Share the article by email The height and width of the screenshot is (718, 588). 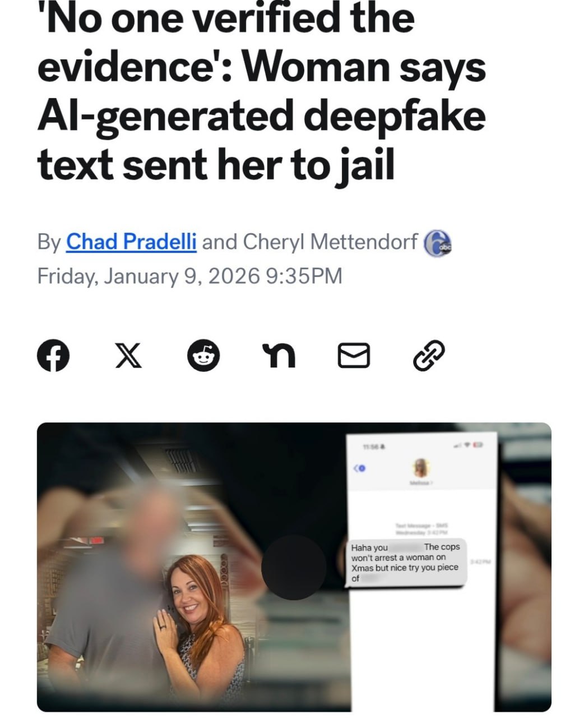coord(354,356)
